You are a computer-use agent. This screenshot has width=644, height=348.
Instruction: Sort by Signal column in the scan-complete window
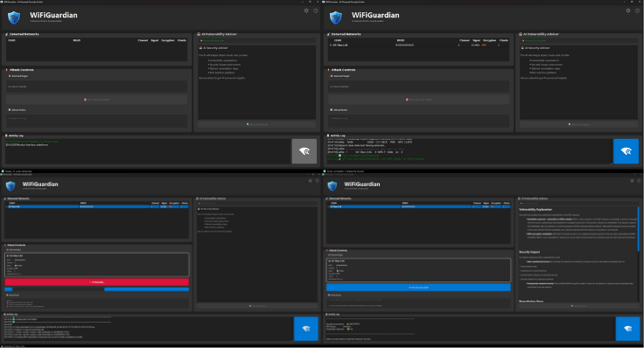pyautogui.click(x=476, y=40)
